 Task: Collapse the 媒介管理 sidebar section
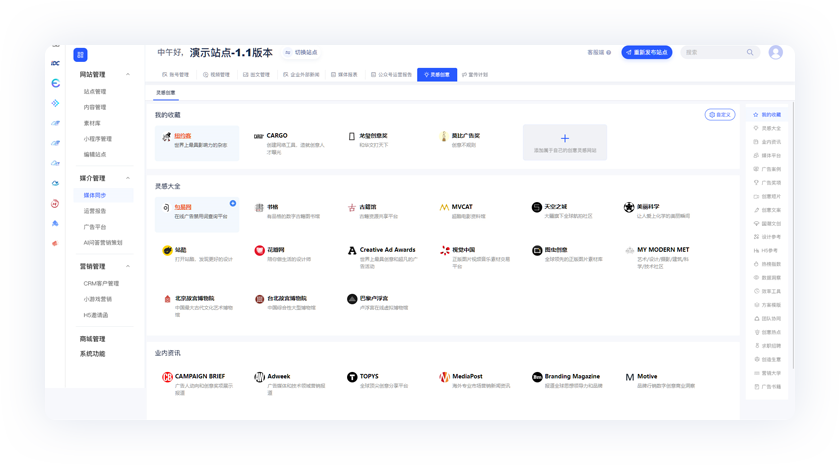[128, 179]
